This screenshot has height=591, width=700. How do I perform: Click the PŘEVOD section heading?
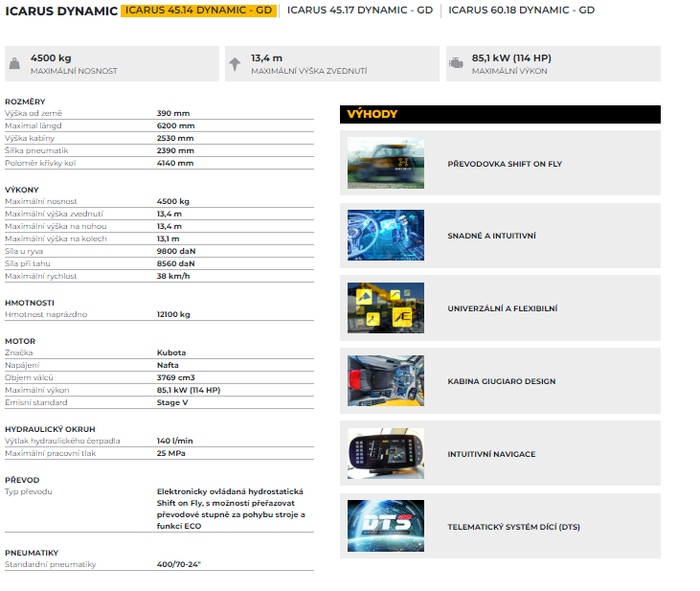point(22,480)
